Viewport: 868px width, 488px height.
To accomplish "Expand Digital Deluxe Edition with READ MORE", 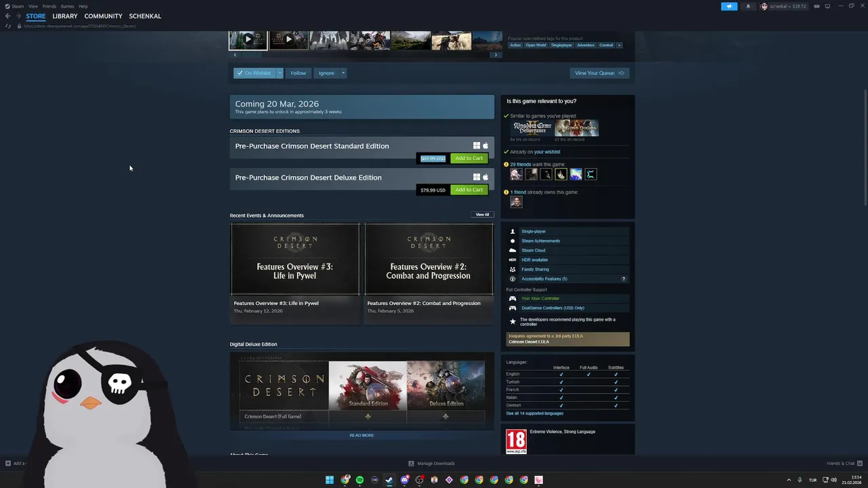I will pos(361,435).
